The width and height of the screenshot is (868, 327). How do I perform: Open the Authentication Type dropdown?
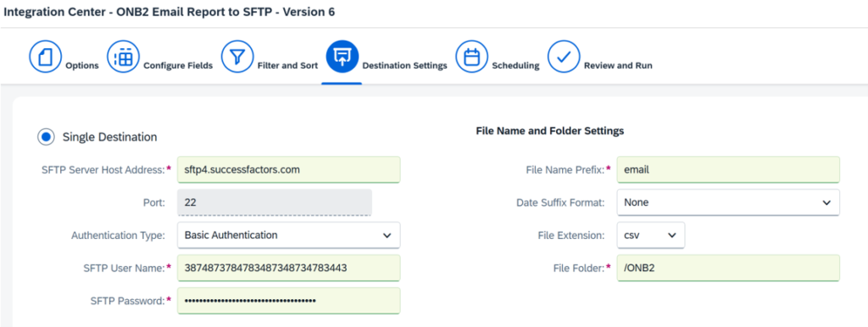tap(288, 236)
